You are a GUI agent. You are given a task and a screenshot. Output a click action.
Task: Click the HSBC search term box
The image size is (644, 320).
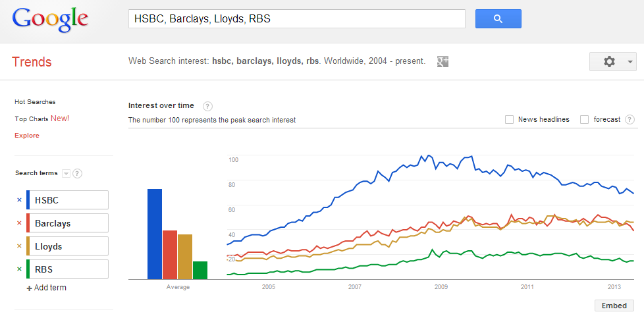point(67,200)
